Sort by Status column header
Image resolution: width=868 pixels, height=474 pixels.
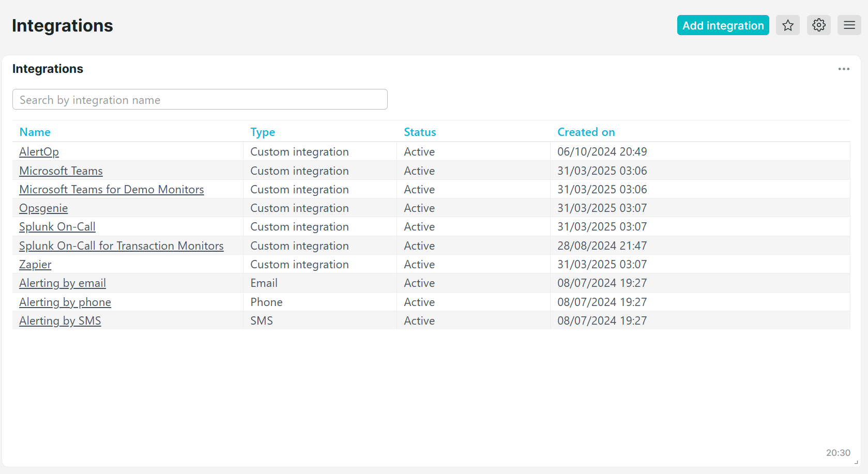point(420,132)
